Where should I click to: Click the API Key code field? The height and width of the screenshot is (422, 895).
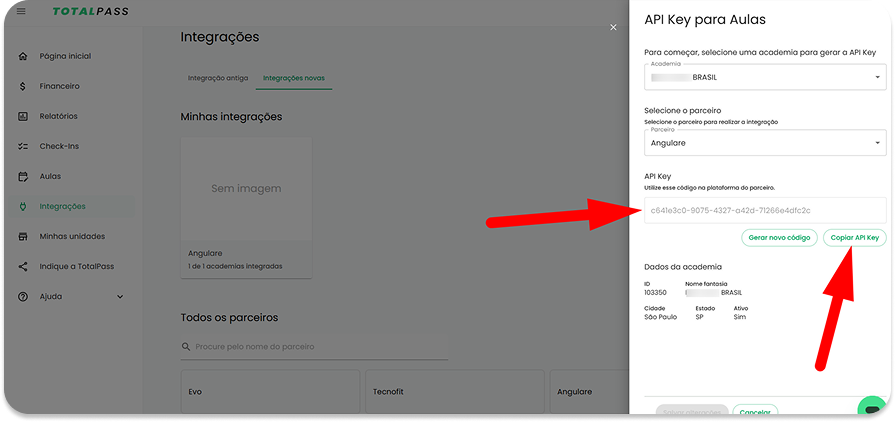tap(765, 210)
